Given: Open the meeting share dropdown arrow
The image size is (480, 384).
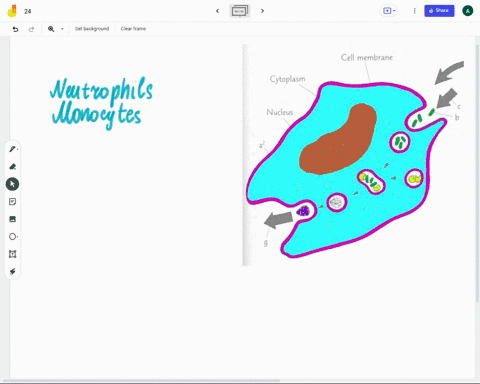Looking at the screenshot, I should [x=394, y=11].
